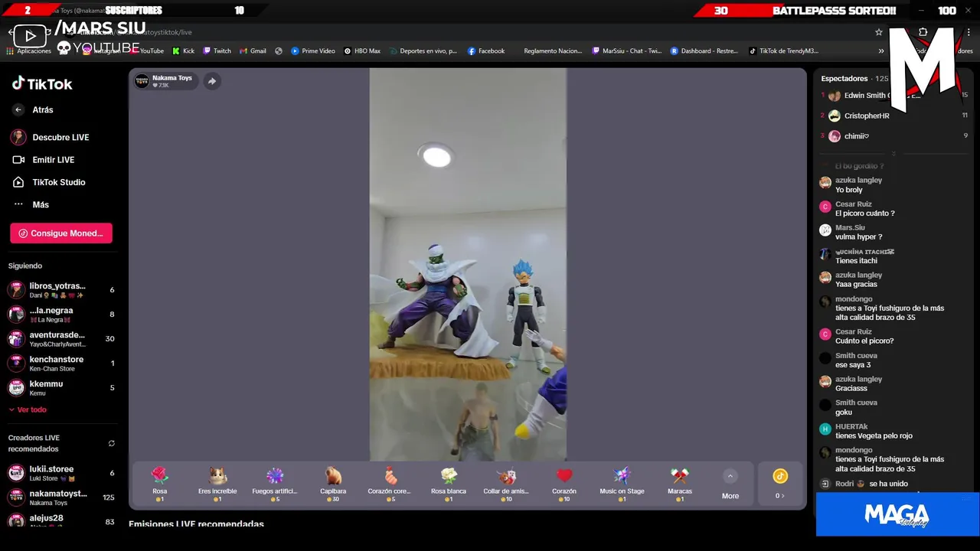Open Descubre LIVE in sidebar

(50, 138)
